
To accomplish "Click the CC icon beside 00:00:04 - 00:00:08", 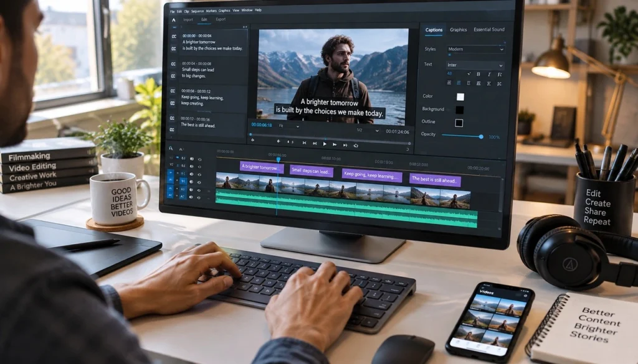I will 173,64.
